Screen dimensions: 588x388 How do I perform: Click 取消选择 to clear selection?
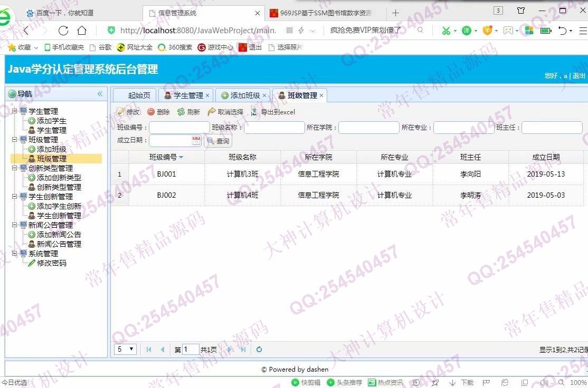click(x=226, y=112)
